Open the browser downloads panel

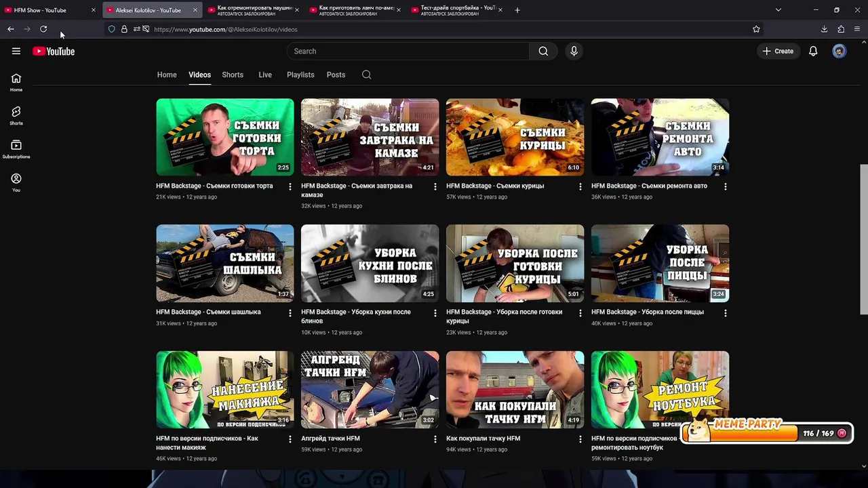(824, 29)
